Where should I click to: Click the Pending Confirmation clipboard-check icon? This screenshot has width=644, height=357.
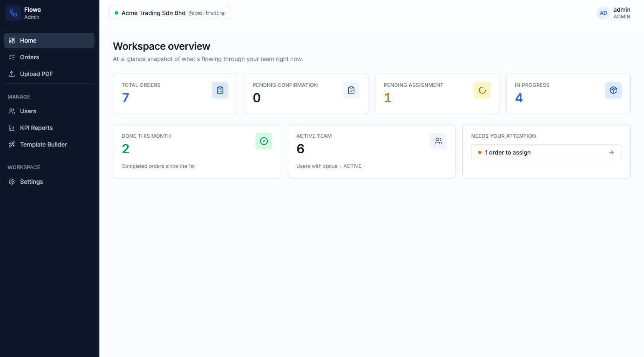click(351, 90)
